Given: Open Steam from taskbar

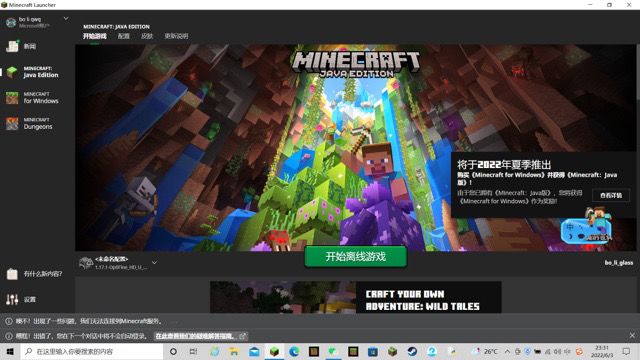Looking at the screenshot, I should pyautogui.click(x=412, y=351).
